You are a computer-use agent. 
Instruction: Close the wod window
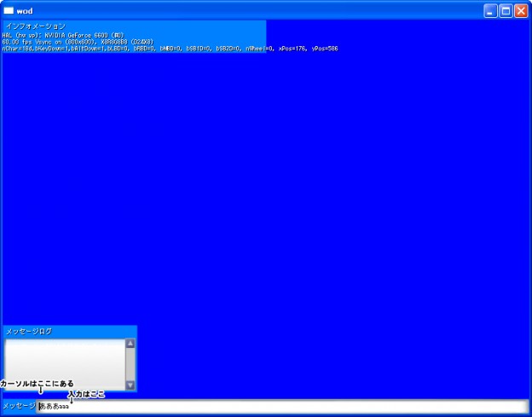click(x=520, y=11)
